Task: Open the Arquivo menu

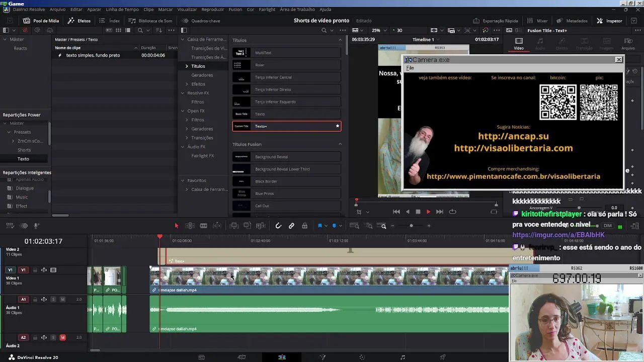Action: (57, 10)
